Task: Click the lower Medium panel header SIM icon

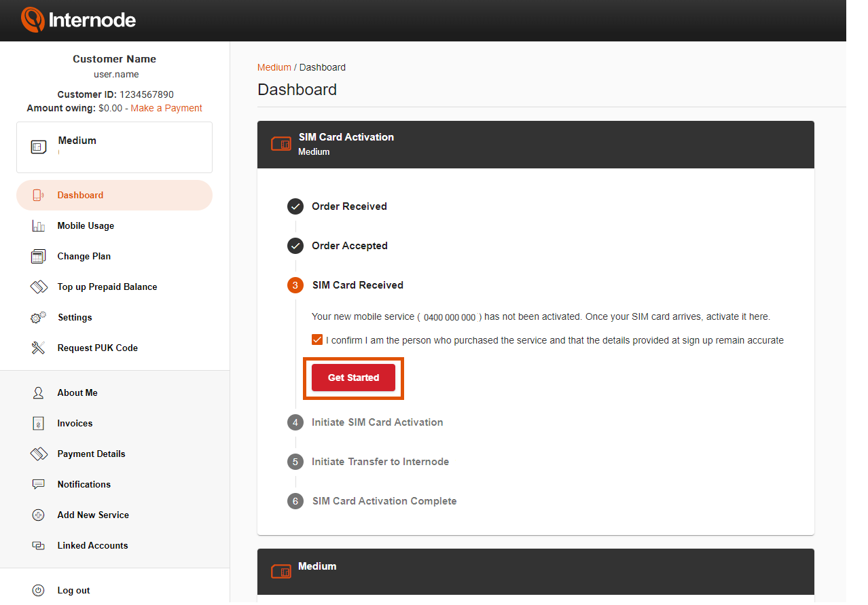Action: coord(281,572)
